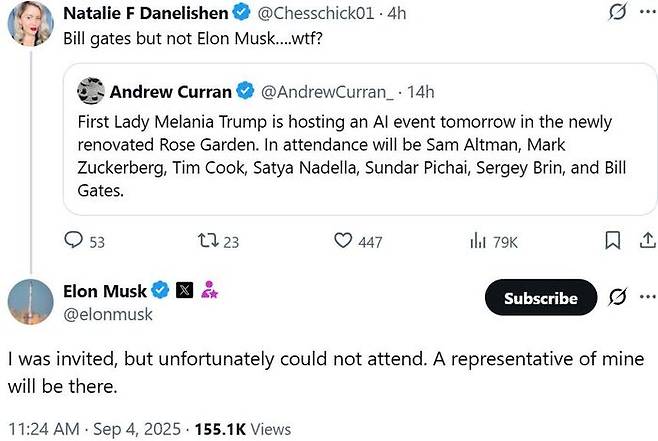Open @Chesschick01 handle link
The width and height of the screenshot is (658, 441).
pos(316,13)
